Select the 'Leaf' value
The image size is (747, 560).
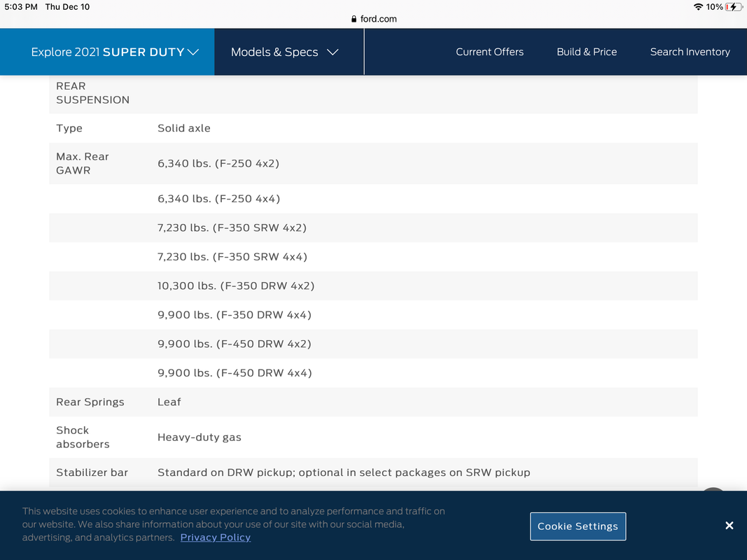point(169,402)
